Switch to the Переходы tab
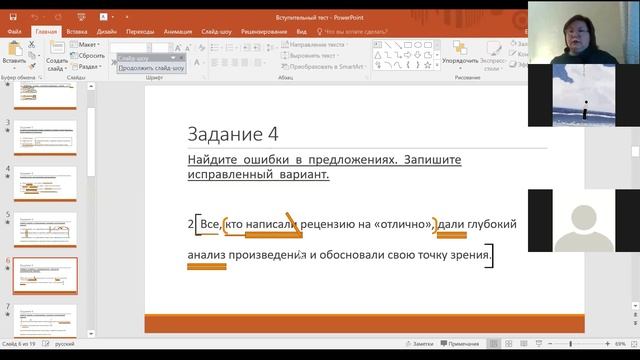Image resolution: width=640 pixels, height=360 pixels. [140, 31]
